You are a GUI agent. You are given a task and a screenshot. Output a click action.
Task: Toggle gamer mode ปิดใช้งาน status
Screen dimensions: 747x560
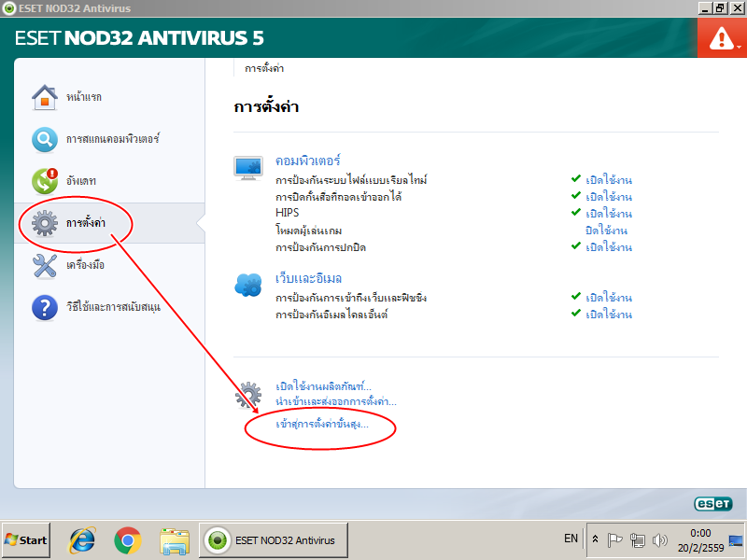pyautogui.click(x=606, y=231)
